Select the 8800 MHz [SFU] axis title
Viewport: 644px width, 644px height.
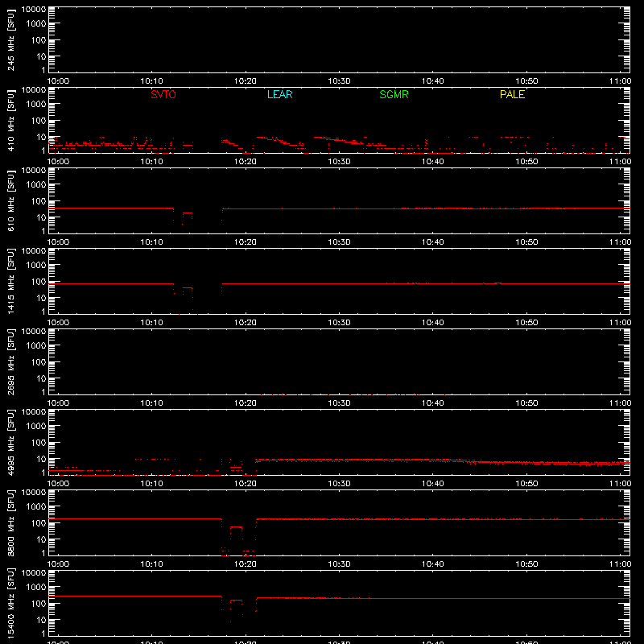coord(10,522)
